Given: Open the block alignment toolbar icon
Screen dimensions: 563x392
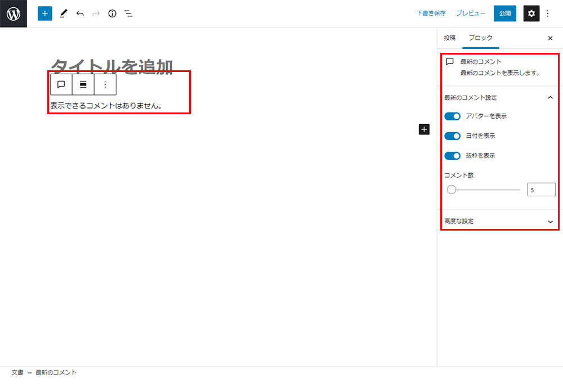Looking at the screenshot, I should 83,84.
